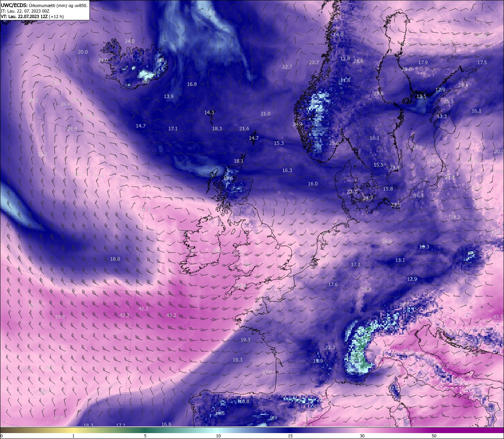Click the 10.3 value label
Screen dimensions: 504x439
point(424,247)
